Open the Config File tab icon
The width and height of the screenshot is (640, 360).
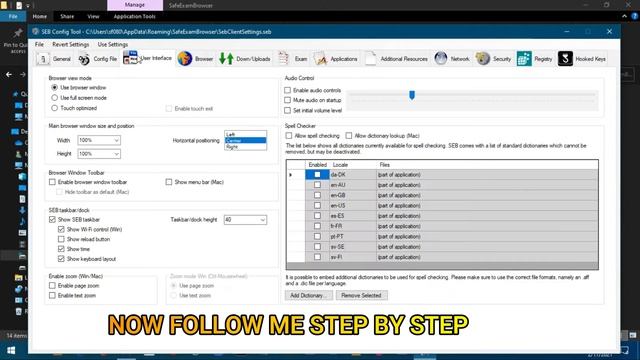click(x=84, y=59)
